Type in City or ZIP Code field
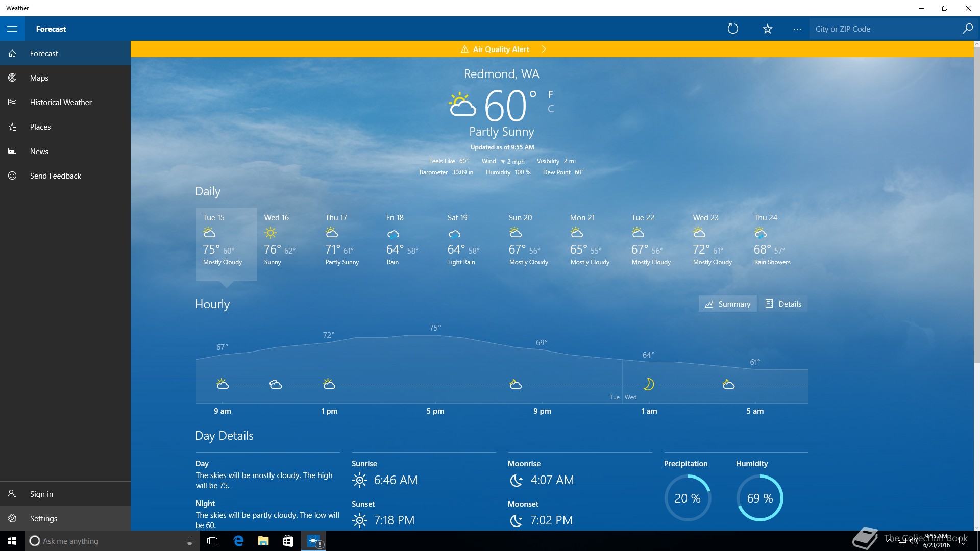The image size is (980, 551). click(886, 29)
